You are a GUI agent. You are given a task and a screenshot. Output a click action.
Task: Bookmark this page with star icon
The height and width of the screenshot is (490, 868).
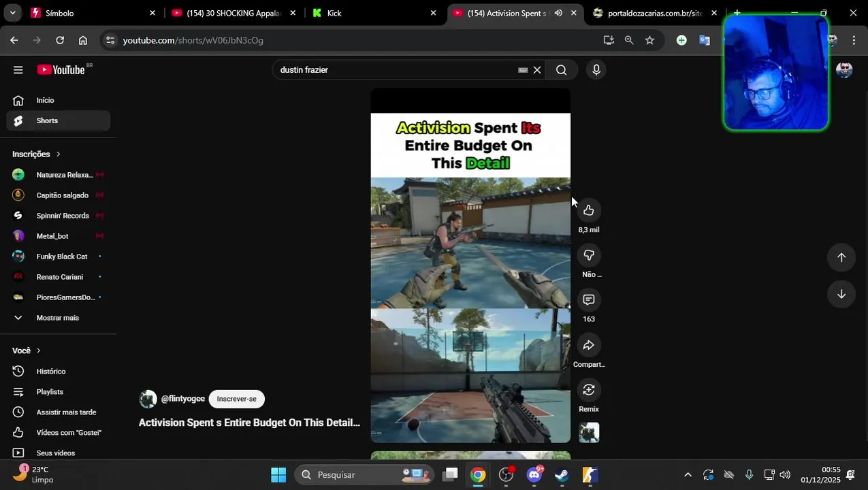click(649, 40)
